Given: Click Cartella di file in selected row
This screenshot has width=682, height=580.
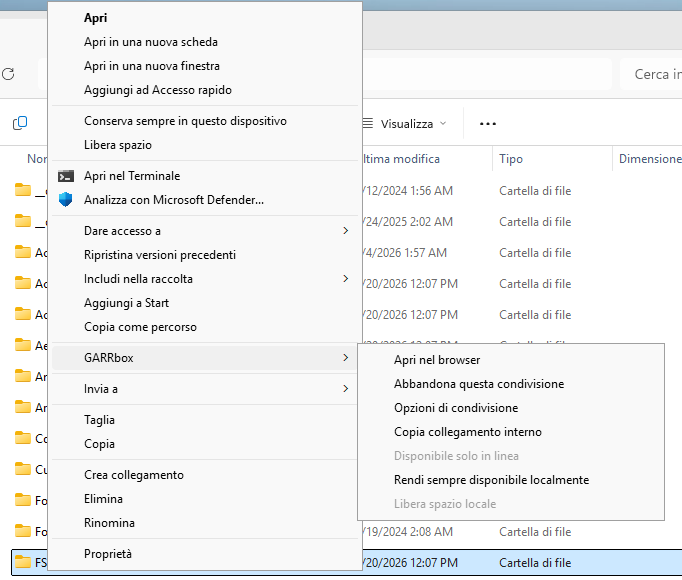Looking at the screenshot, I should [535, 563].
